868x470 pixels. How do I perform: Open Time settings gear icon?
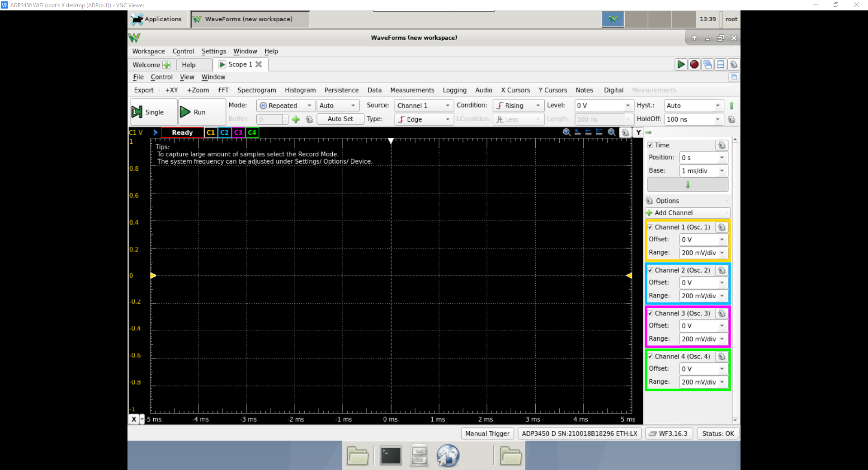click(x=722, y=145)
